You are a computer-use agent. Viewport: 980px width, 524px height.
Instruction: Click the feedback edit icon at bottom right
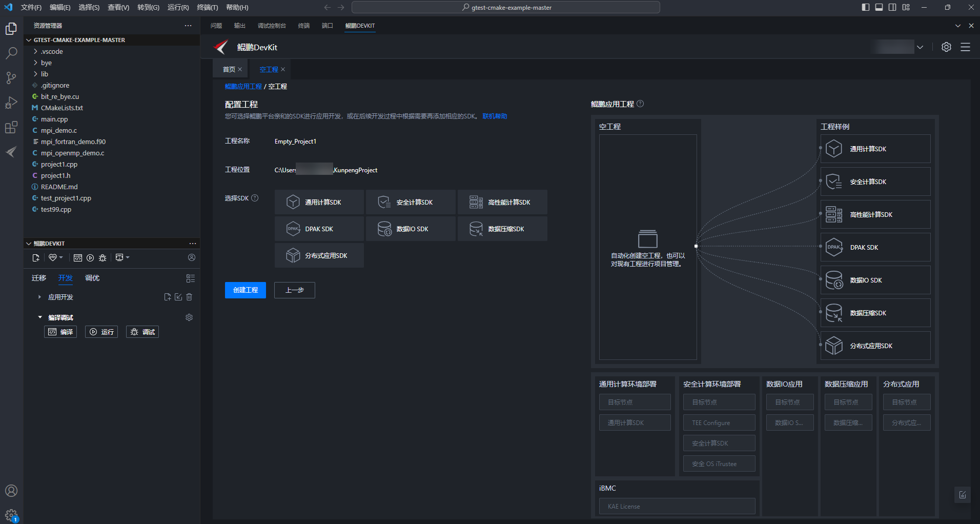point(963,495)
